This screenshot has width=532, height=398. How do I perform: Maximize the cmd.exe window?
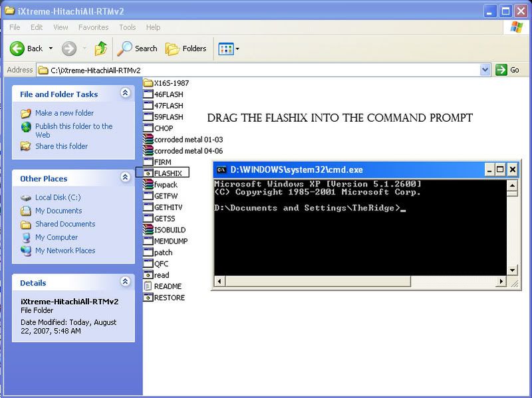point(500,170)
